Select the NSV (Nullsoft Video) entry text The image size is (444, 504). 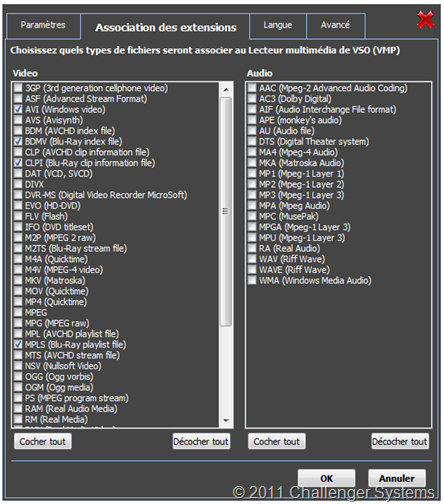(63, 366)
